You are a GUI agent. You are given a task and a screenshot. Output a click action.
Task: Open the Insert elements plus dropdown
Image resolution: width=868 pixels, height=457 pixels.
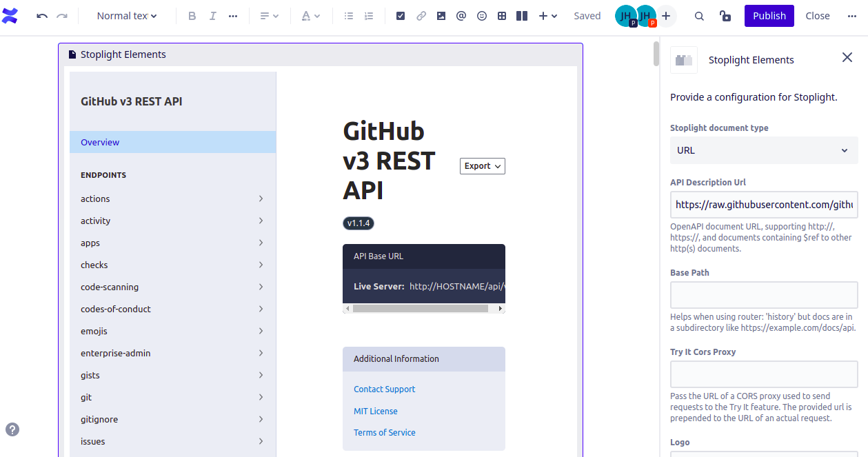pyautogui.click(x=548, y=16)
